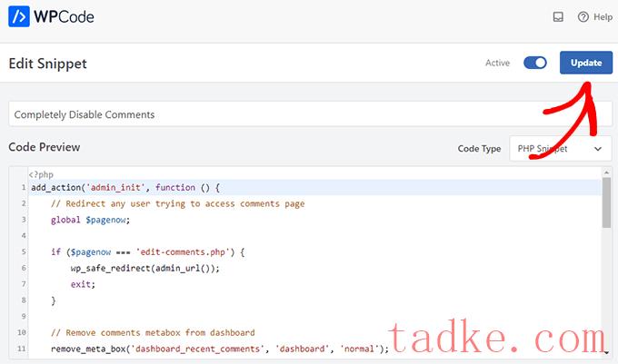
Task: Open the notifications inbox icon
Action: [558, 17]
